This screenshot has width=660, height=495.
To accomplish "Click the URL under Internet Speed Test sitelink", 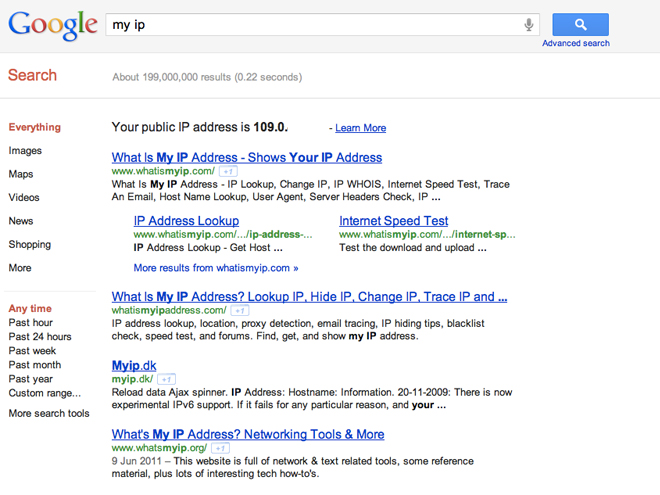I will (427, 234).
